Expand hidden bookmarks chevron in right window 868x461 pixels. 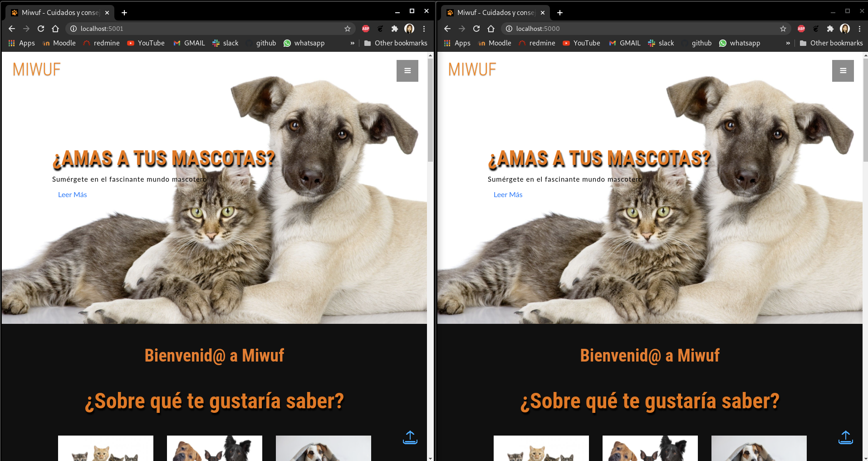(788, 43)
